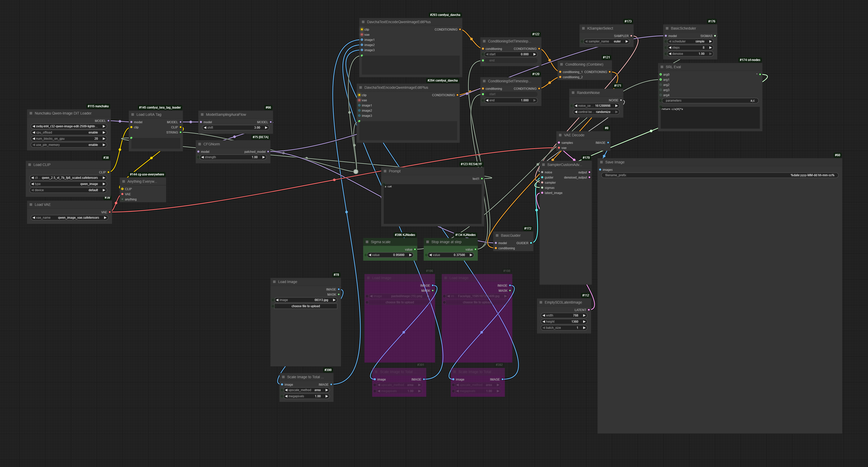The image size is (868, 467).
Task: Click the gray reroute node left of the Prompt node
Action: coord(355,172)
